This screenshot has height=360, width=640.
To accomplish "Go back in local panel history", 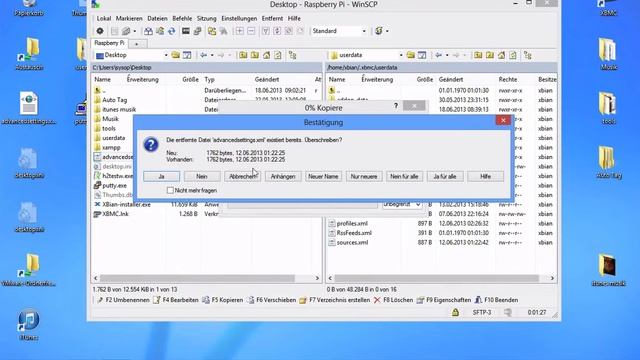I will coord(203,55).
